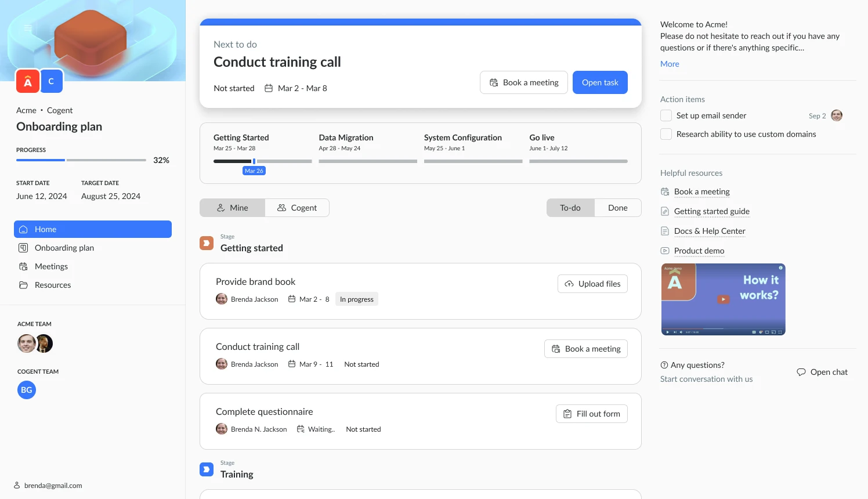
Task: Click the Resources folder icon in sidebar
Action: (x=23, y=285)
